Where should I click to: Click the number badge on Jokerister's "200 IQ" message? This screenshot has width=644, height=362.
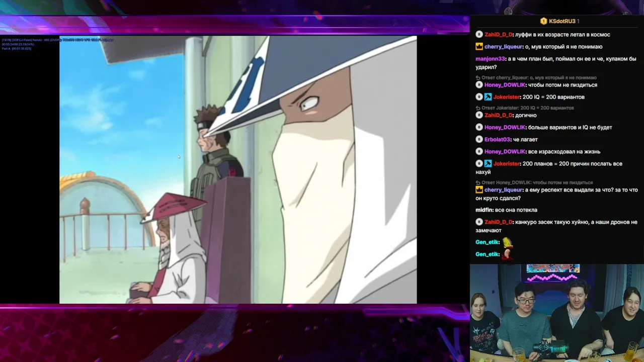pos(479,97)
